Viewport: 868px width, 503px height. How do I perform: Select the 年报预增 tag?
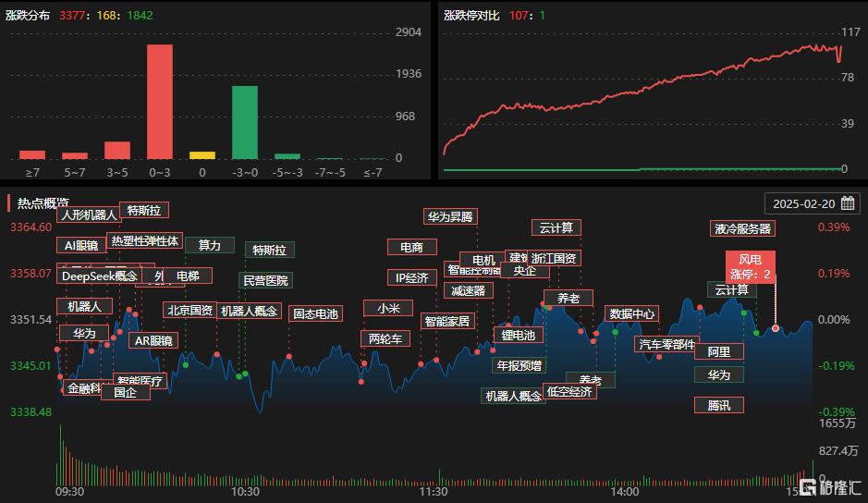[x=519, y=365]
